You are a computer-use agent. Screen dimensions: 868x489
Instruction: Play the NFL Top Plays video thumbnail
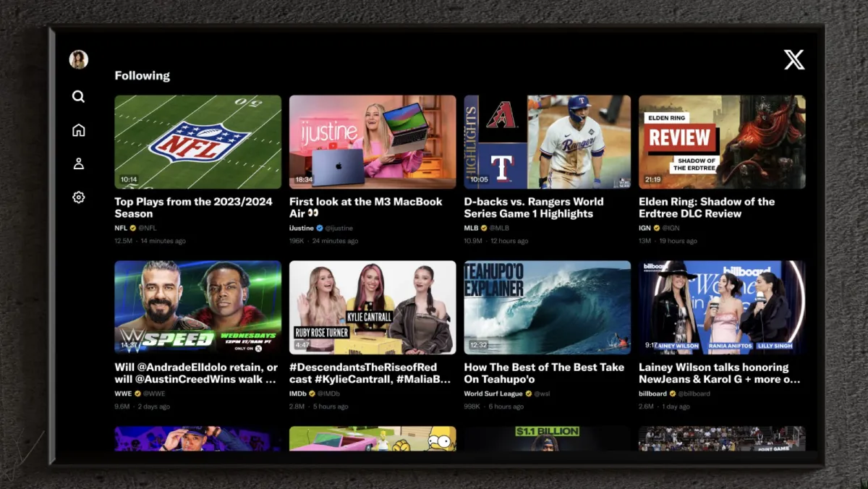click(197, 142)
